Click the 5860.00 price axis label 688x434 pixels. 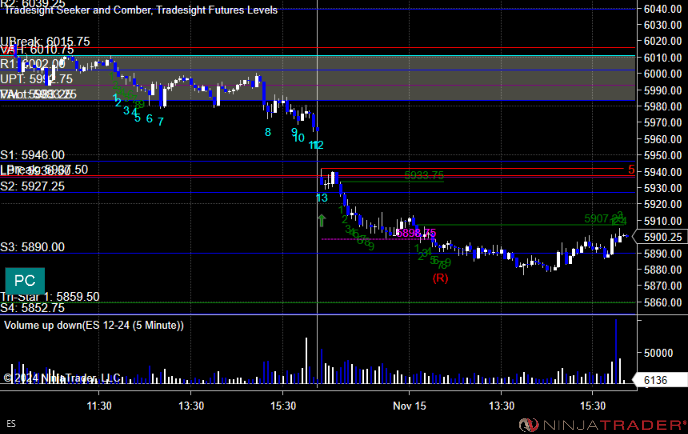coord(663,302)
